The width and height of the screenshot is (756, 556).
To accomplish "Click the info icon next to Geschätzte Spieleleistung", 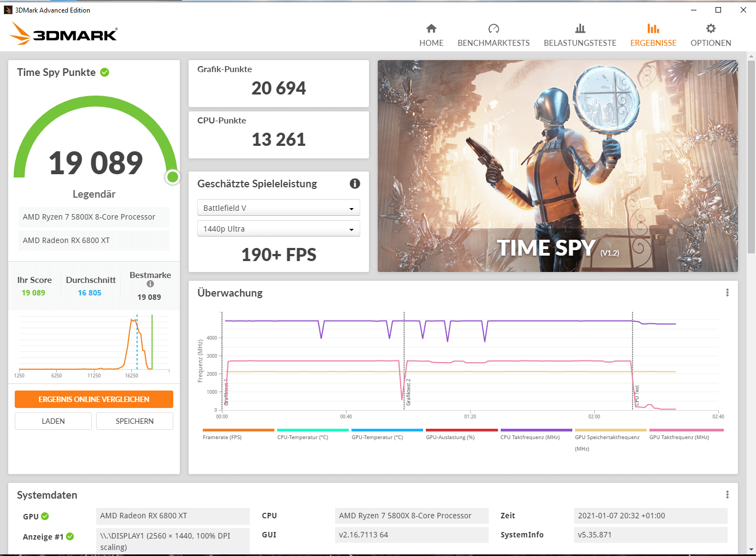I will [x=355, y=184].
